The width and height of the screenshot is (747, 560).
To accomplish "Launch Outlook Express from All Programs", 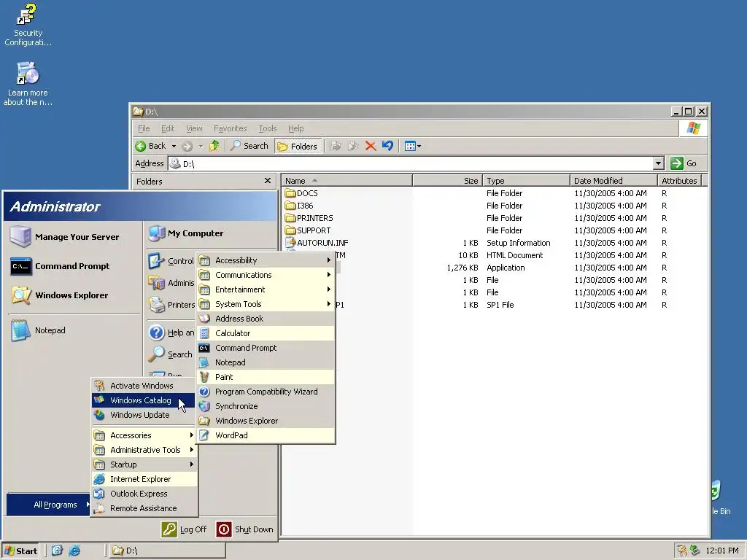I will coord(144,494).
